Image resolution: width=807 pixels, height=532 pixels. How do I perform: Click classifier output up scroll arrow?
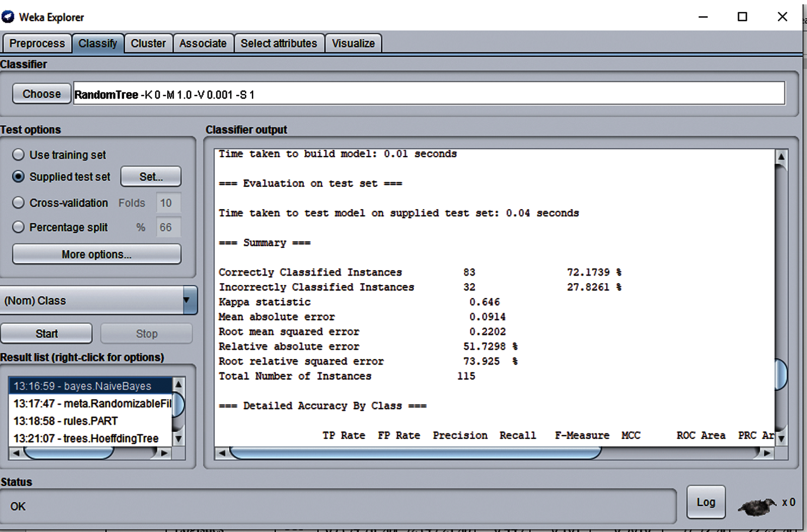coord(781,157)
